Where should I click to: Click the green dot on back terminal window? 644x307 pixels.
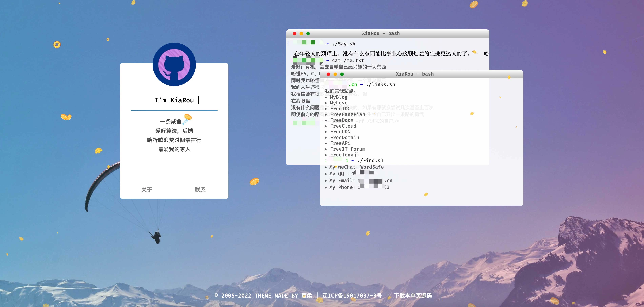click(308, 34)
